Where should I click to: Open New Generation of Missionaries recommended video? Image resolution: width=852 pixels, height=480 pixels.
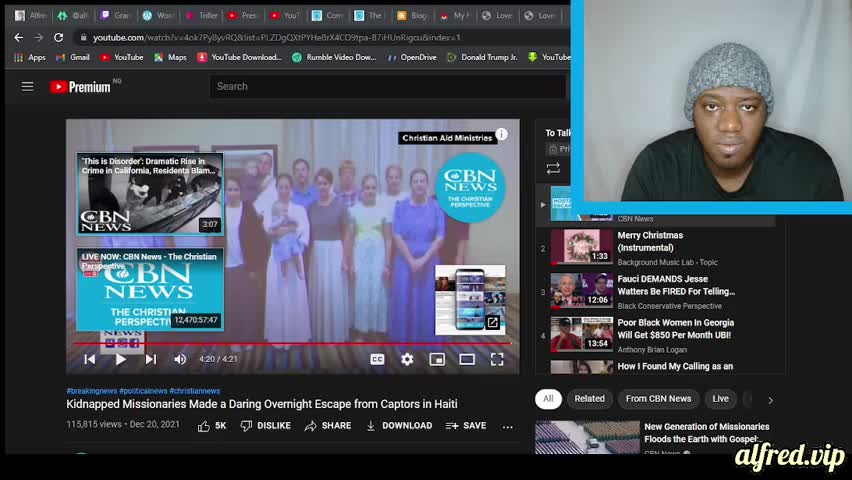coord(654,437)
